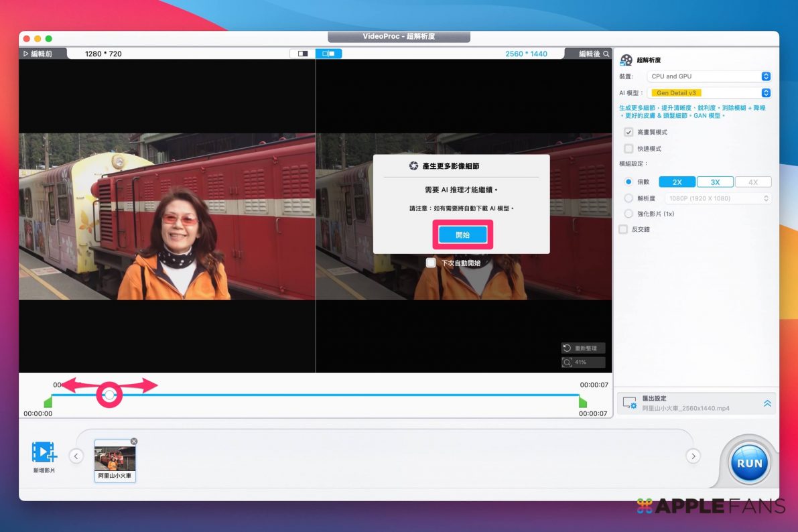
Task: Open the 裝置 CPU and GPU dropdown
Action: (710, 76)
